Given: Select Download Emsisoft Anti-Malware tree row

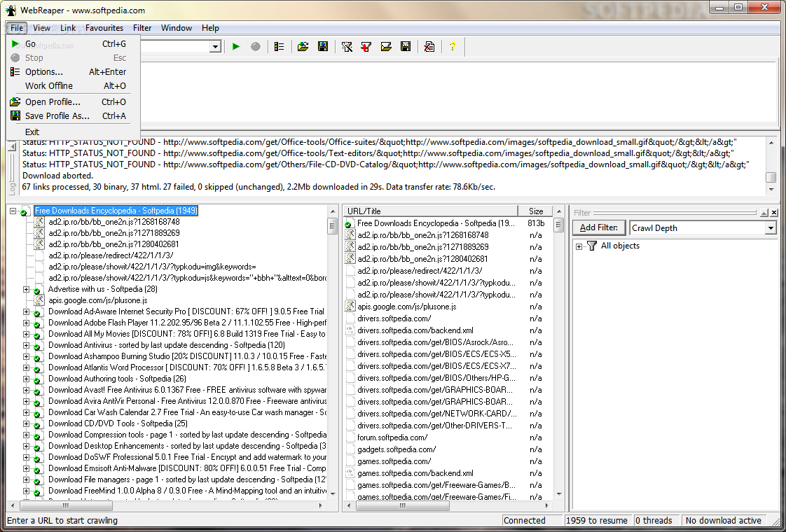Looking at the screenshot, I should click(x=187, y=468).
